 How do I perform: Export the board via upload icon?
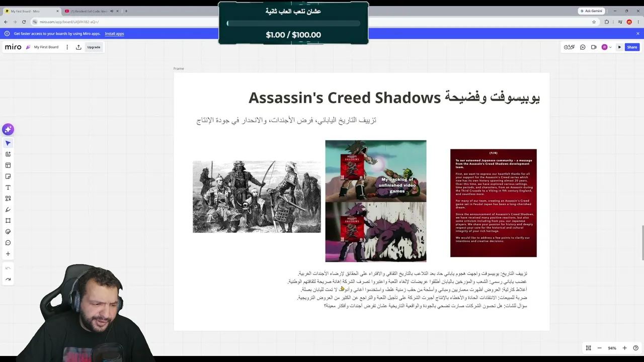[x=78, y=47]
